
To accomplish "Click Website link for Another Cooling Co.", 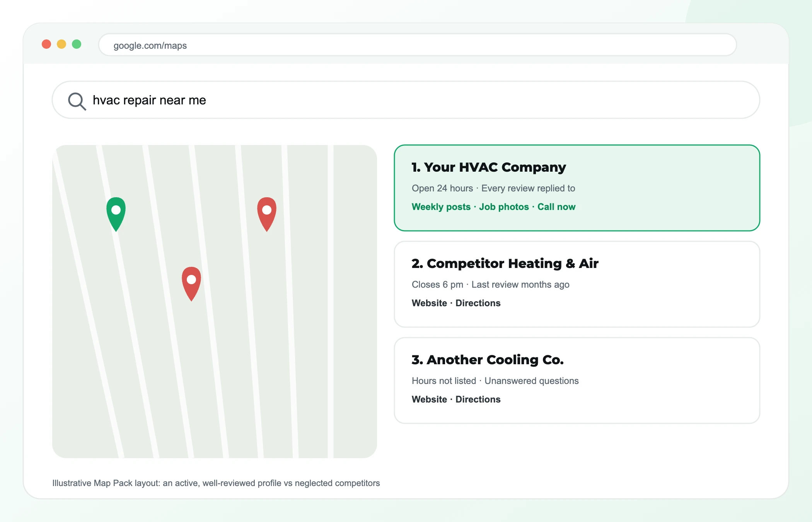I will (x=429, y=399).
